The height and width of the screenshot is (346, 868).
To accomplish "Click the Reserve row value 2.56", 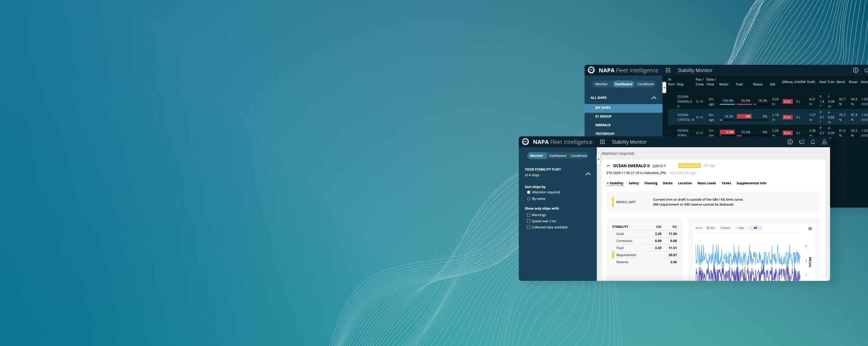I will pyautogui.click(x=673, y=262).
